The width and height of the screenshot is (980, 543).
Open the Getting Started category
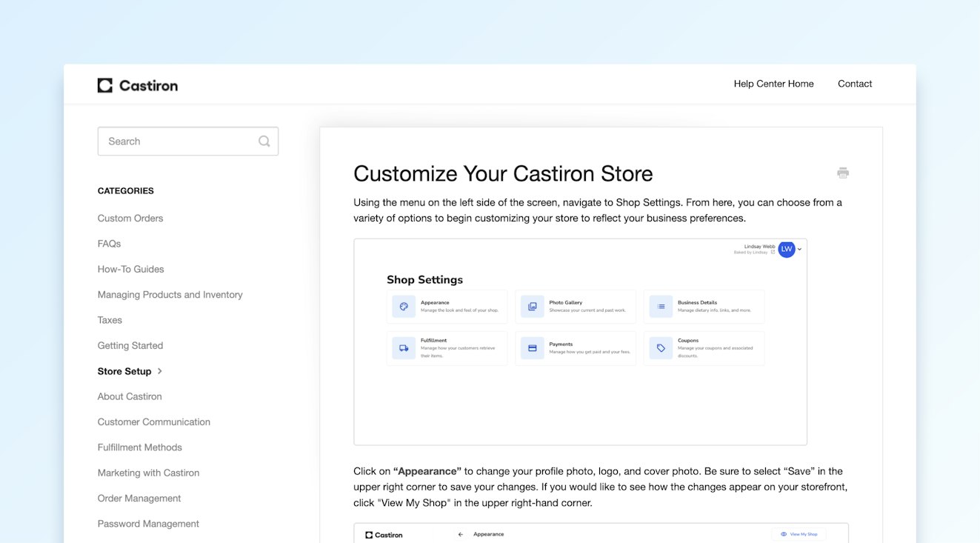pyautogui.click(x=130, y=346)
